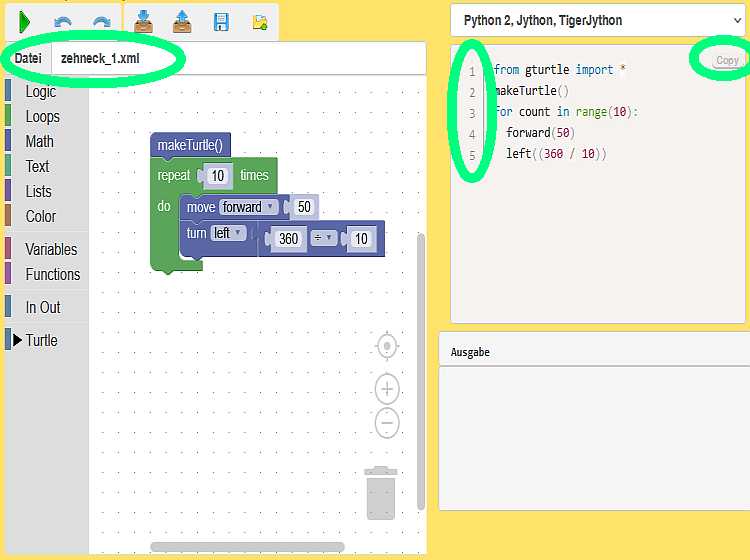Edit move distance value 50

coord(304,207)
